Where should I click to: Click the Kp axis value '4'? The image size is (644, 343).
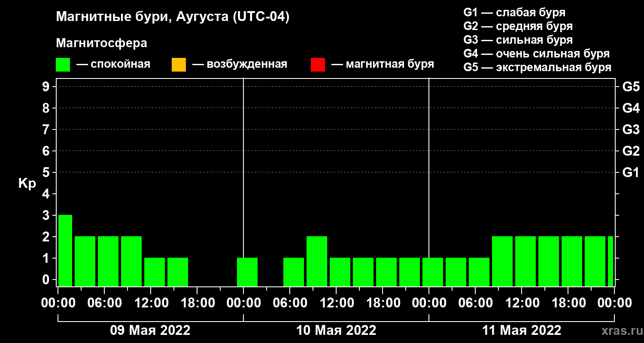pos(47,194)
